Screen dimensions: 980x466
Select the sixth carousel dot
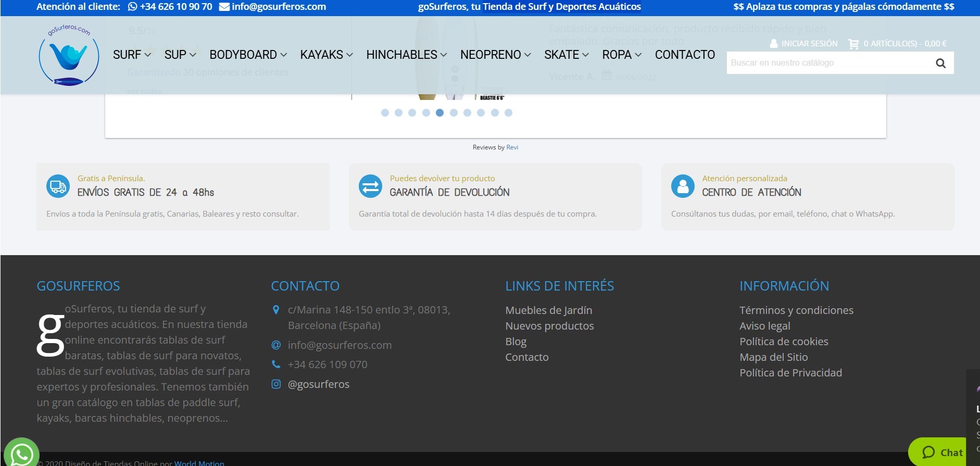click(454, 112)
